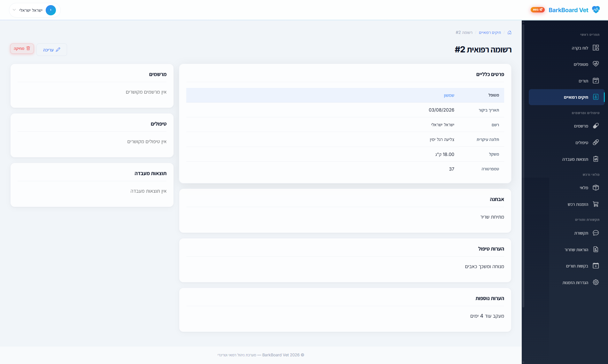Click the user avatar circle
Screen dimensions: 608x364
[x=51, y=10]
